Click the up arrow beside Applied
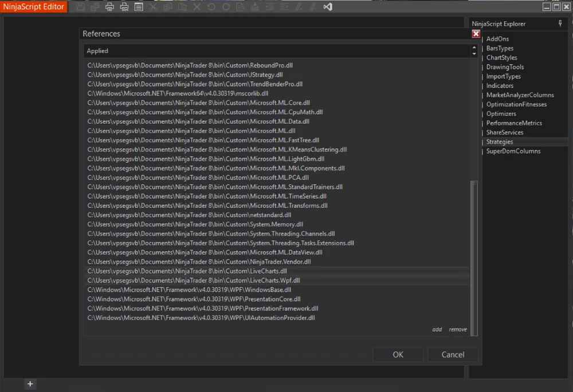This screenshot has height=392, width=573. click(x=474, y=48)
